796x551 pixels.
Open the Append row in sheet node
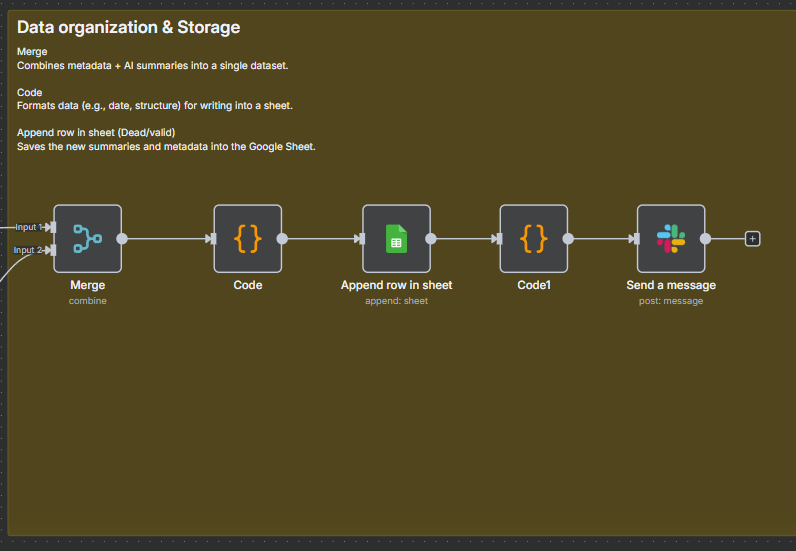(396, 239)
